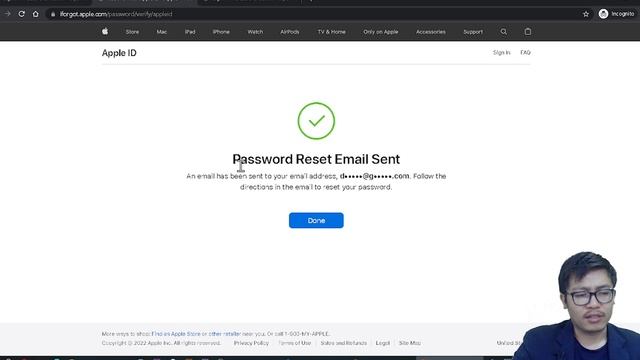
Task: Click the Incognito profile icon
Action: click(x=616, y=14)
